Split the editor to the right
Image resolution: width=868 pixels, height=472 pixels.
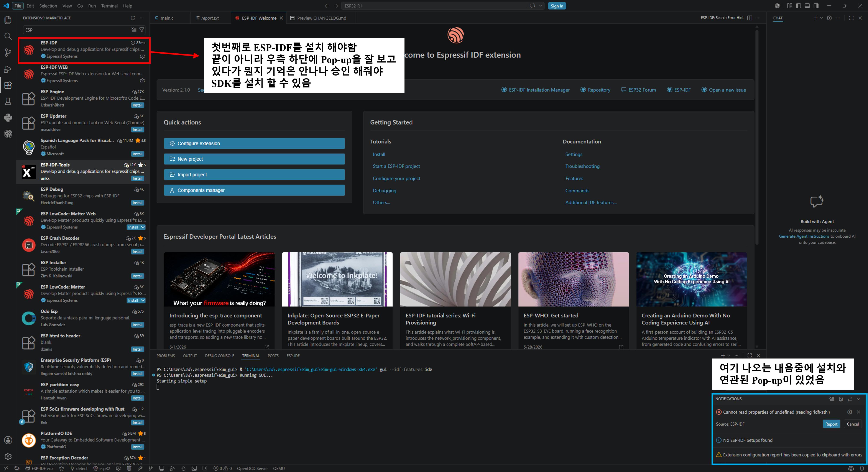(x=749, y=18)
